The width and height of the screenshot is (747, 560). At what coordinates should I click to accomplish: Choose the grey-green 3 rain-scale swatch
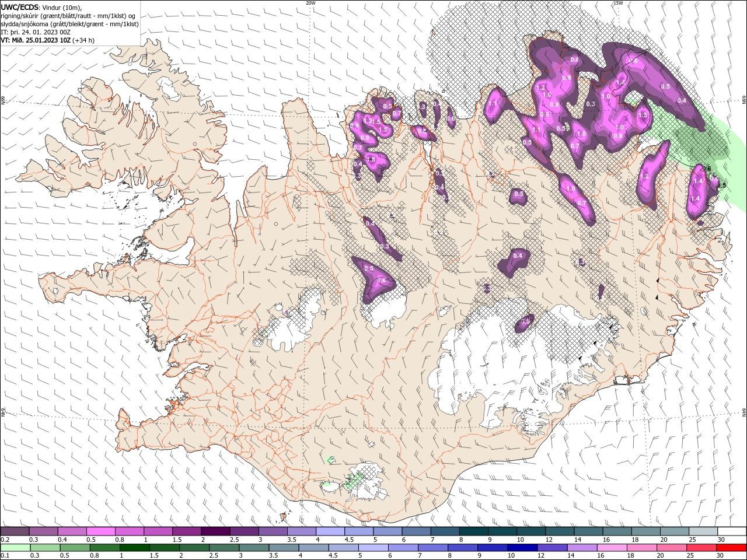(254, 548)
